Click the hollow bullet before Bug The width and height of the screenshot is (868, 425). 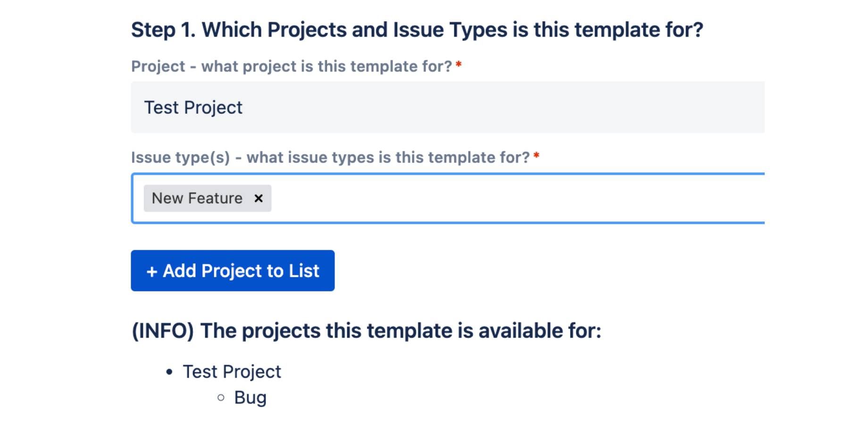(221, 398)
